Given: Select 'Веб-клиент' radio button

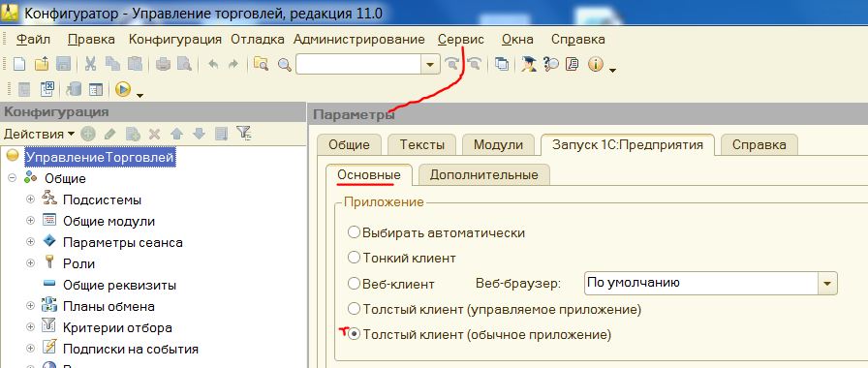Looking at the screenshot, I should click(x=354, y=284).
